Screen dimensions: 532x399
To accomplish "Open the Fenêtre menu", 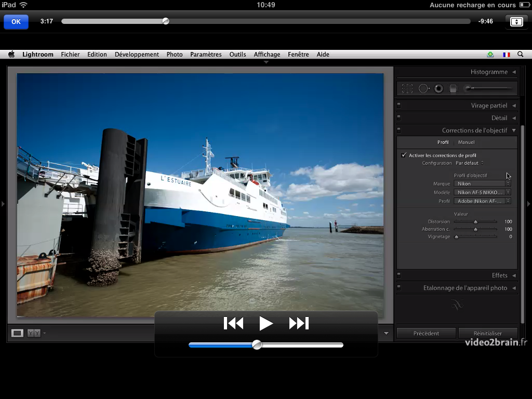I will 298,54.
